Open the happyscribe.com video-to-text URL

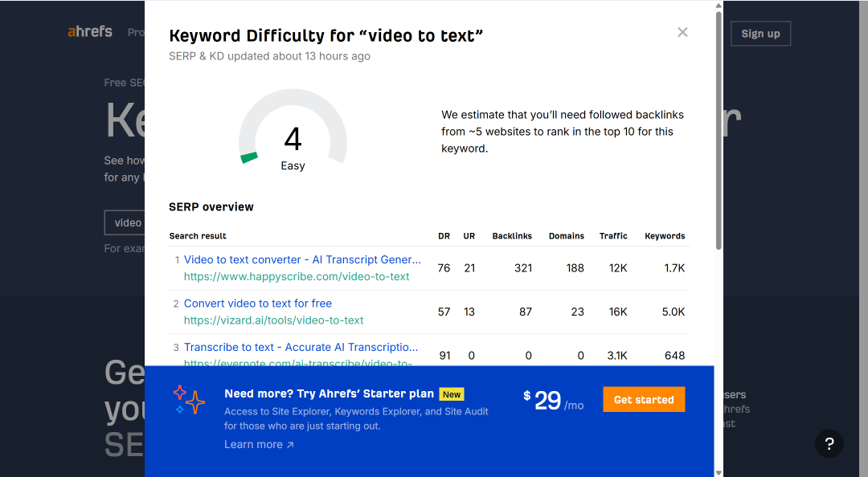coord(296,277)
